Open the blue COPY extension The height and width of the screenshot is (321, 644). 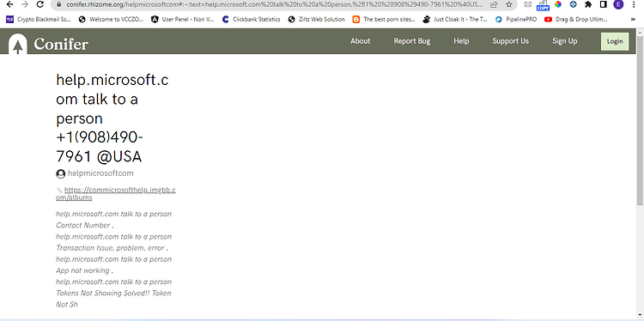(543, 5)
